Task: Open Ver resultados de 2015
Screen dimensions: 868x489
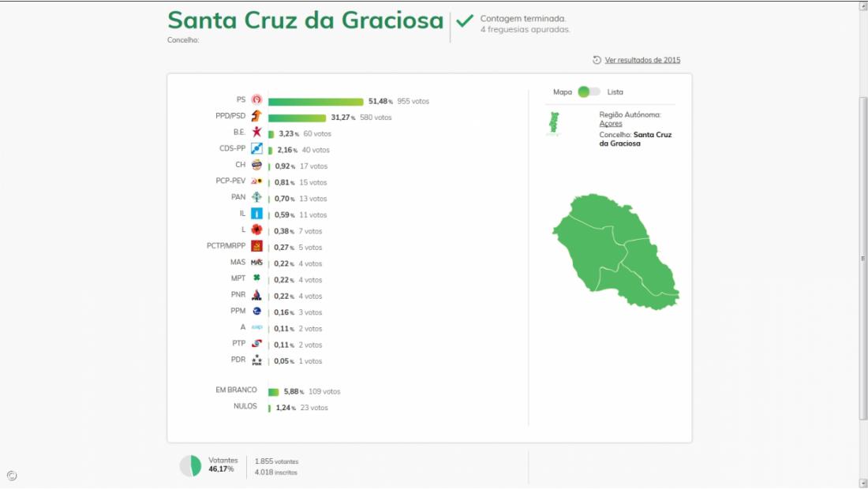Action: [642, 59]
